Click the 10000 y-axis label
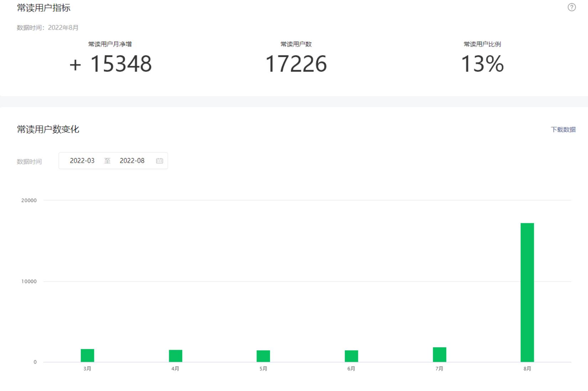The width and height of the screenshot is (588, 391). pos(29,281)
